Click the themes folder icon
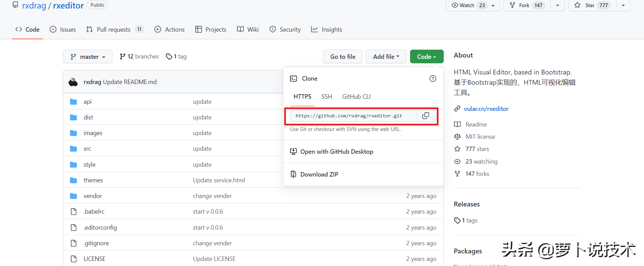The height and width of the screenshot is (266, 644). pos(73,180)
